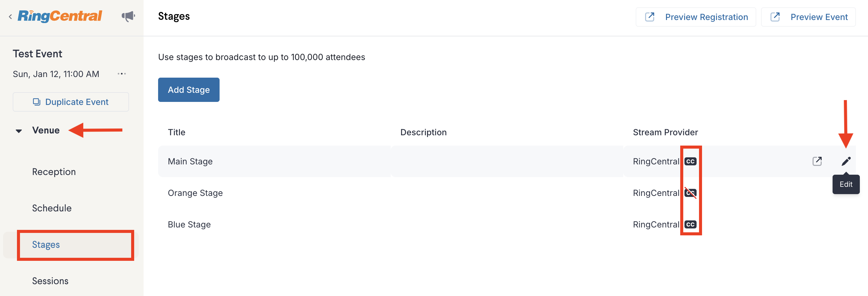868x296 pixels.
Task: Click the RingCentral logo
Action: click(x=60, y=16)
